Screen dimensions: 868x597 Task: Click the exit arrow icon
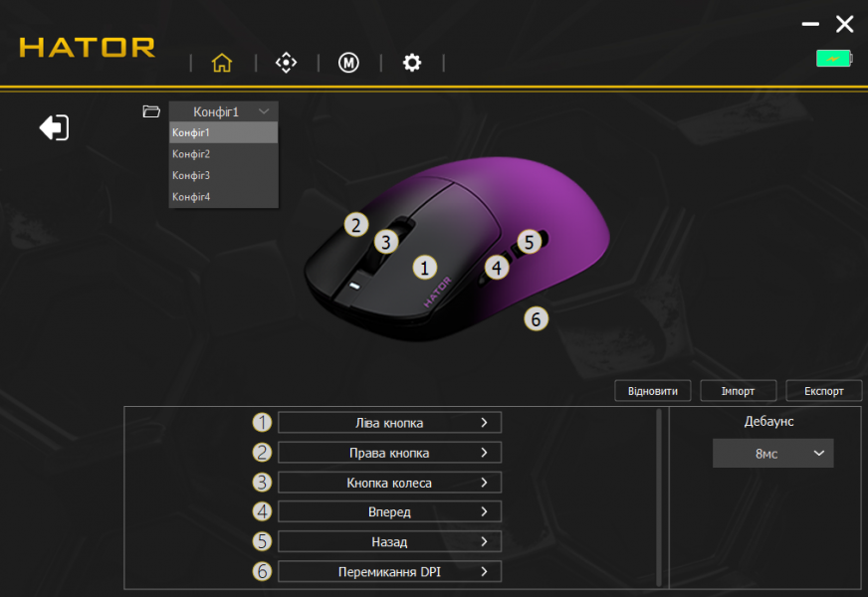54,127
